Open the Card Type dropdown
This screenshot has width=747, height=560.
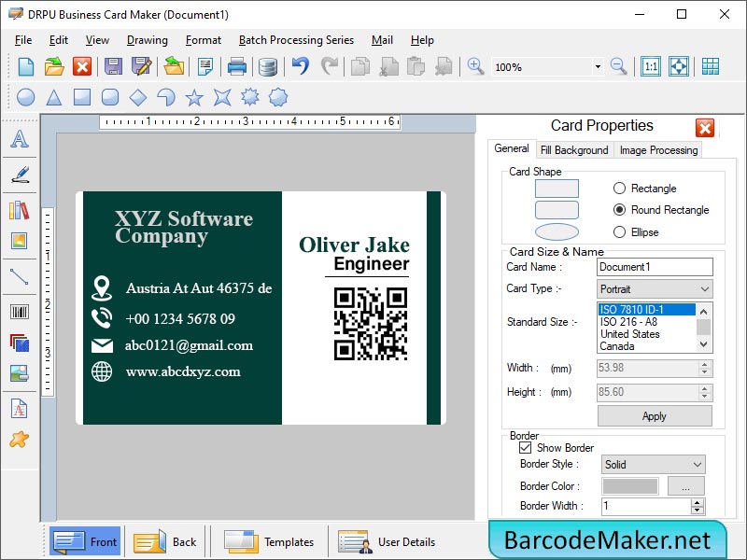click(x=707, y=288)
